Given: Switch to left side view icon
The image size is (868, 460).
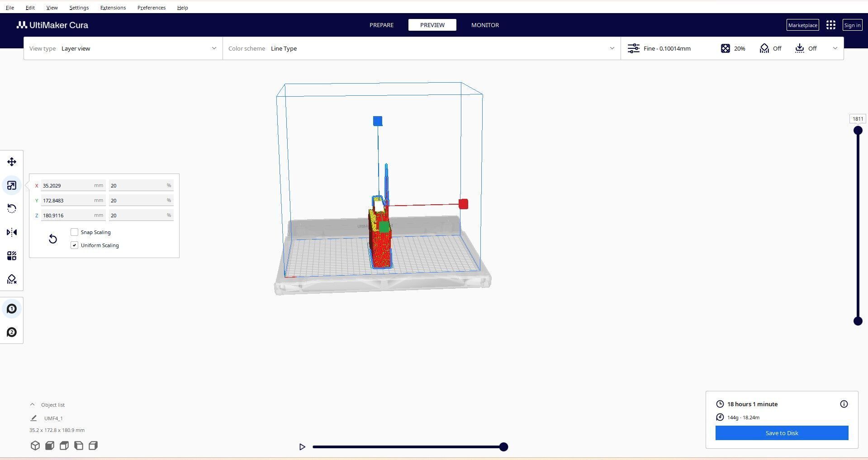Looking at the screenshot, I should coord(79,446).
